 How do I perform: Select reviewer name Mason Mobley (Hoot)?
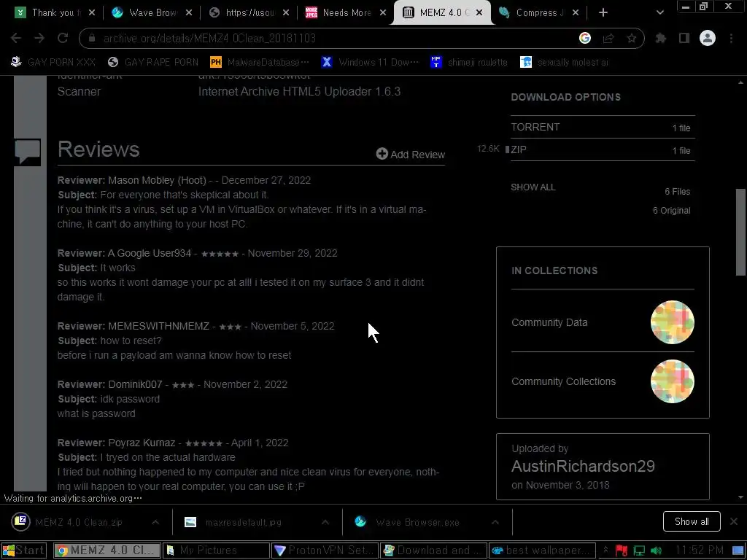click(158, 181)
